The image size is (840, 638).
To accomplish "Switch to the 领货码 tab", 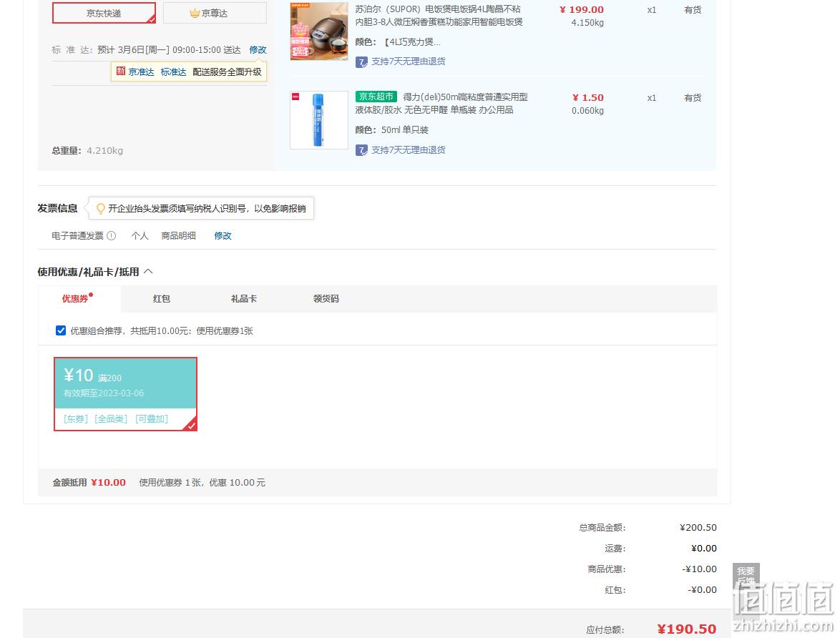I will (x=326, y=299).
